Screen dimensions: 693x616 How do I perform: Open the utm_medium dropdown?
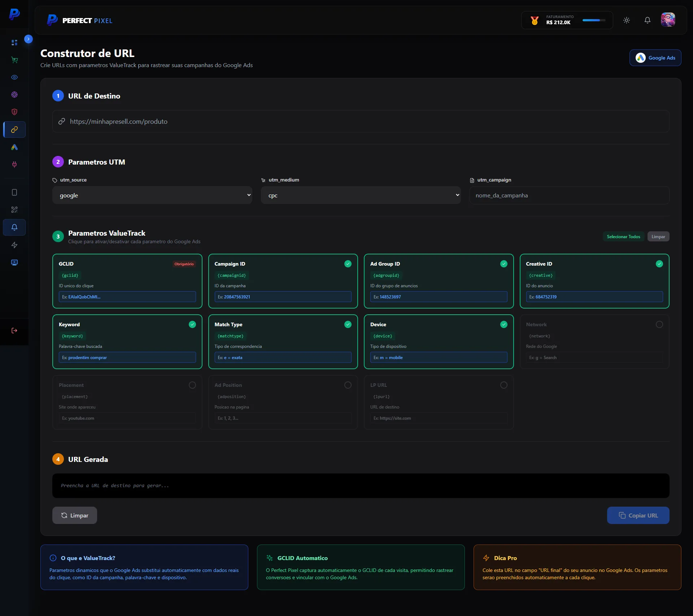point(361,195)
